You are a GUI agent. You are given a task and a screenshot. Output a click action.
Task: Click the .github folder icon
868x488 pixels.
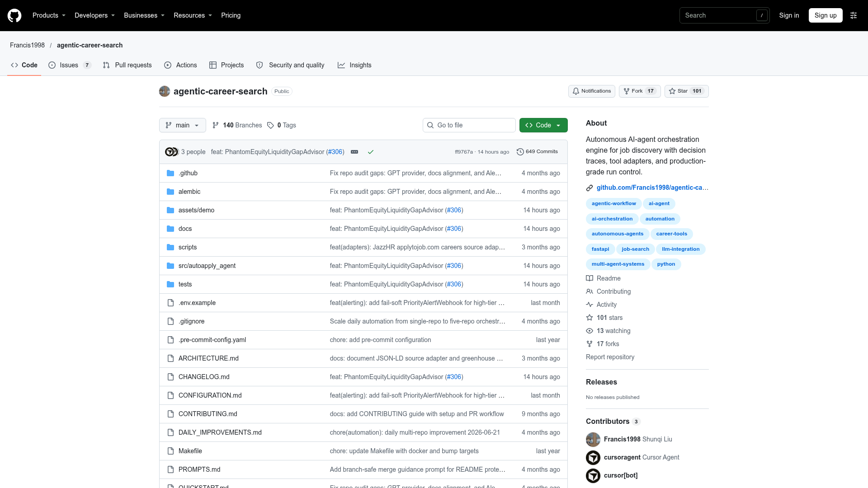(170, 173)
